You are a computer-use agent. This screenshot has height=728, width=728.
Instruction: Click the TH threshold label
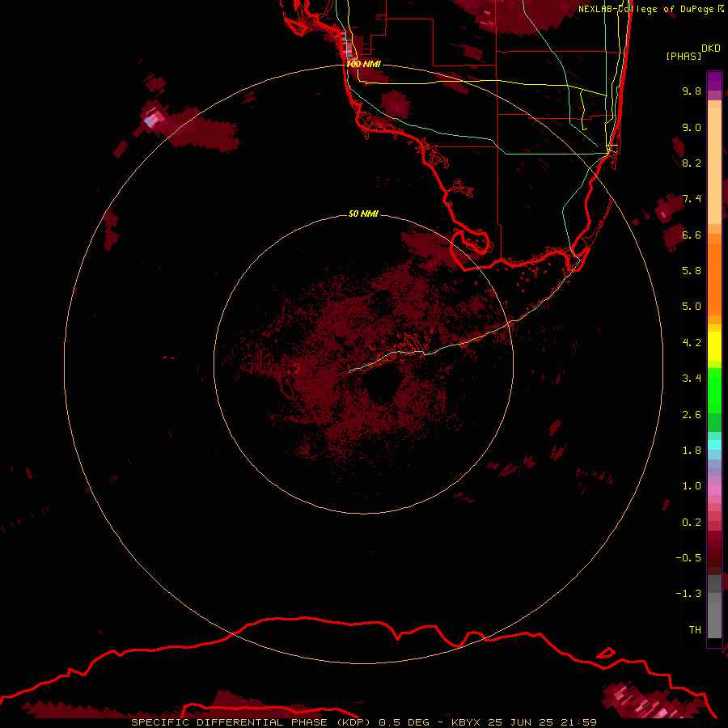[x=695, y=630]
